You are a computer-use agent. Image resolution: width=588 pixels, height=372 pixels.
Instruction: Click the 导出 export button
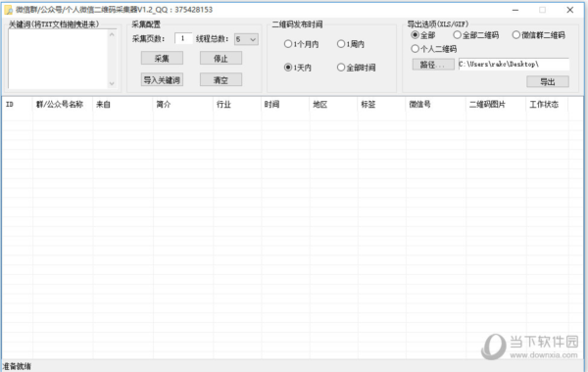click(548, 81)
